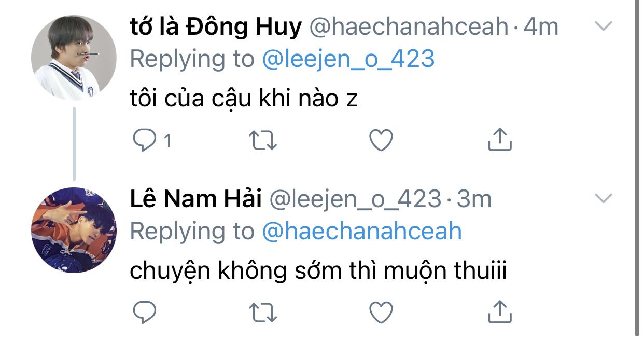The height and width of the screenshot is (339, 644).
Task: Like the tweet 'chuyện không sớm thì muộn thuiii'
Action: pyautogui.click(x=381, y=311)
